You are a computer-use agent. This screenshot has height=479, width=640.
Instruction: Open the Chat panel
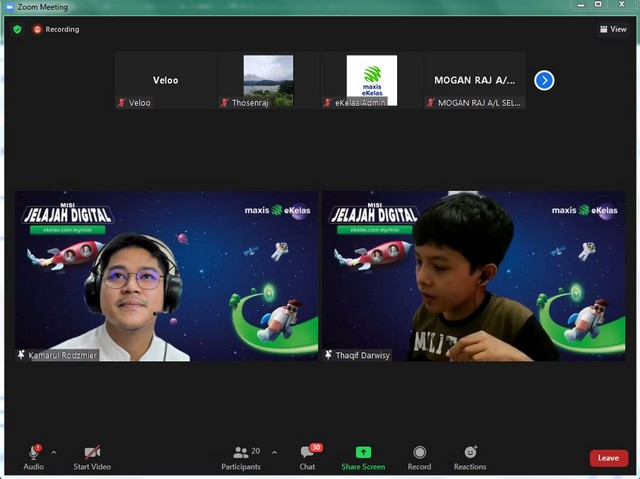(x=307, y=453)
